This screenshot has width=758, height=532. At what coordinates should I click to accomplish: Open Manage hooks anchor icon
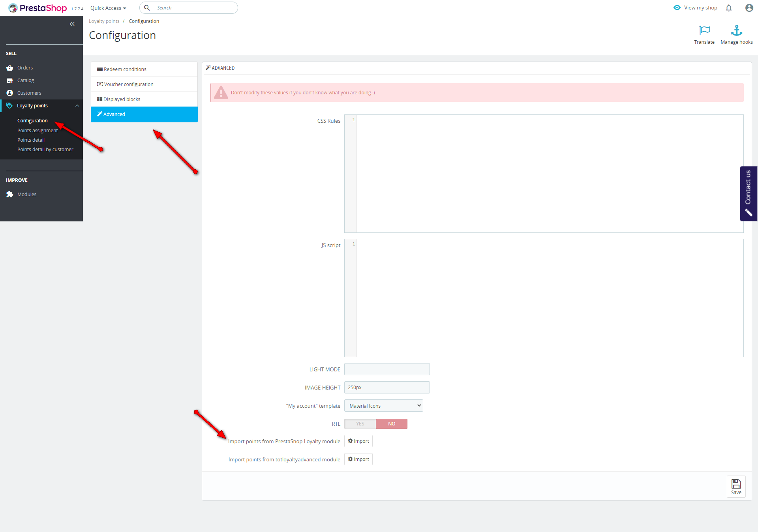click(736, 31)
